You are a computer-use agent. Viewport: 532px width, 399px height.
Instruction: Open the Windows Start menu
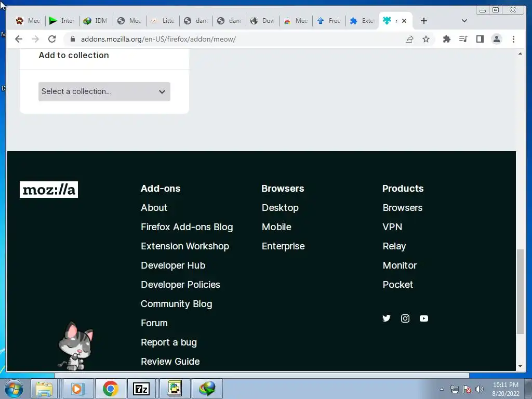click(x=14, y=389)
